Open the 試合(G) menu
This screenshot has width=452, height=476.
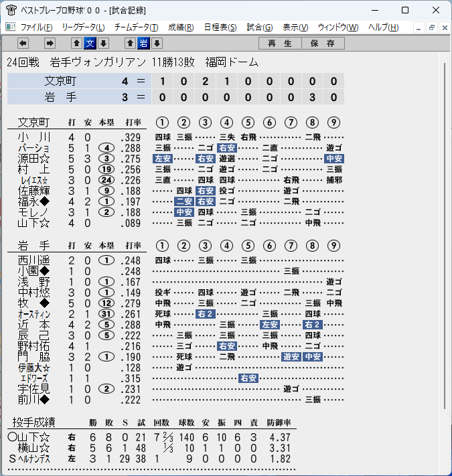(x=260, y=27)
